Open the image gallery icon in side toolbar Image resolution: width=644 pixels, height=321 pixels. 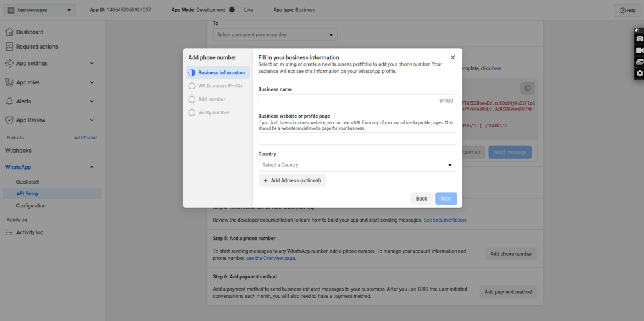639,62
